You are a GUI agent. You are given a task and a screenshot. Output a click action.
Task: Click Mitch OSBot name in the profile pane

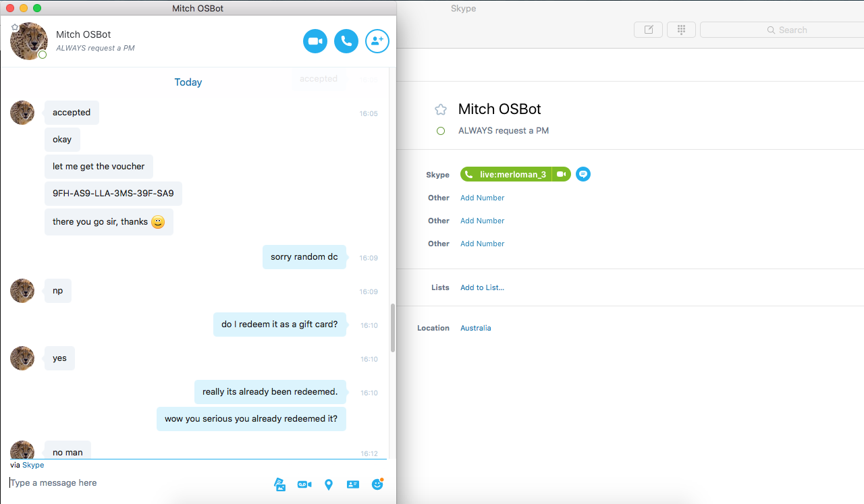(x=500, y=109)
